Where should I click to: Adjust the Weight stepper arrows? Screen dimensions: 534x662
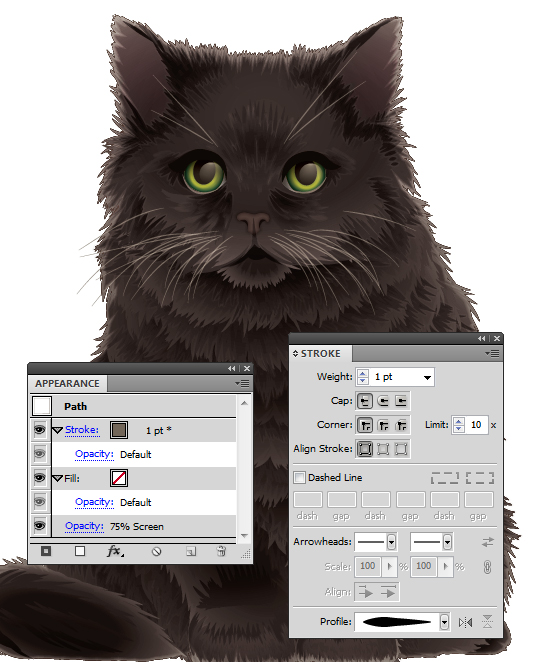click(x=363, y=377)
